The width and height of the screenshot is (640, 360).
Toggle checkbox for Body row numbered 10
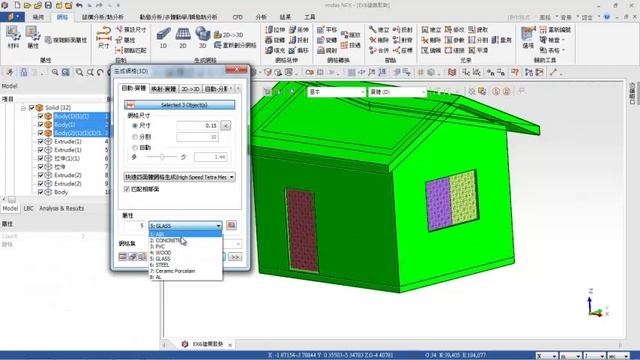tap(40, 192)
